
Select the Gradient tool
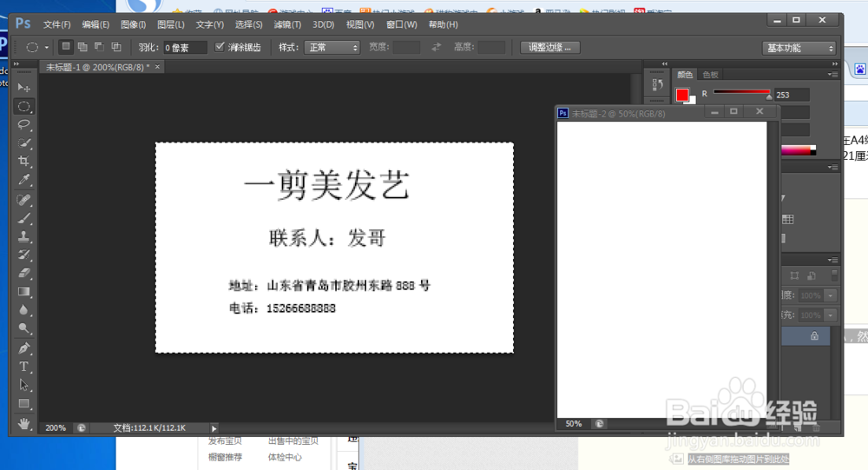coord(23,292)
